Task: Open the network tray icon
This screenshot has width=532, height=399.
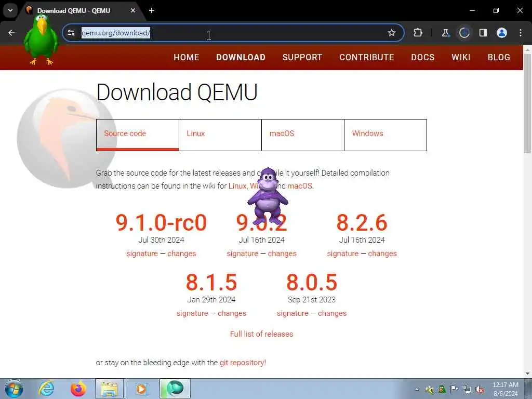Action: click(467, 389)
